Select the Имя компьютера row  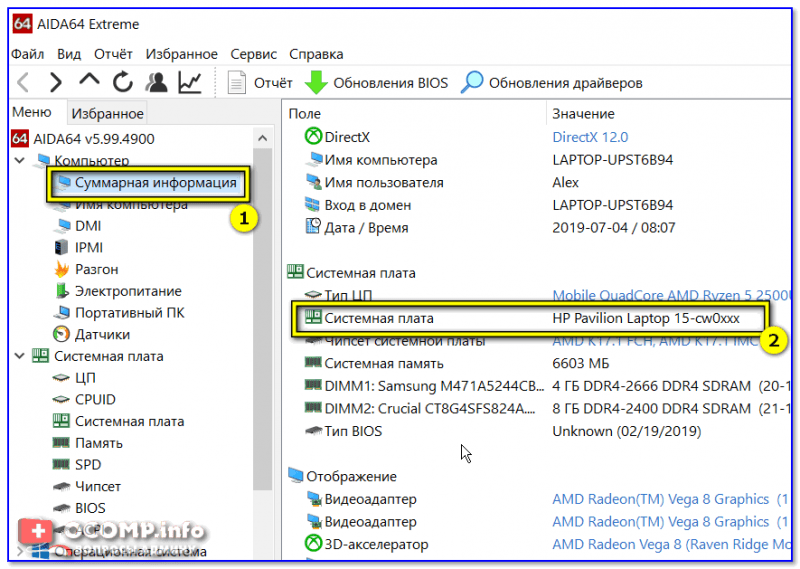coord(539,160)
